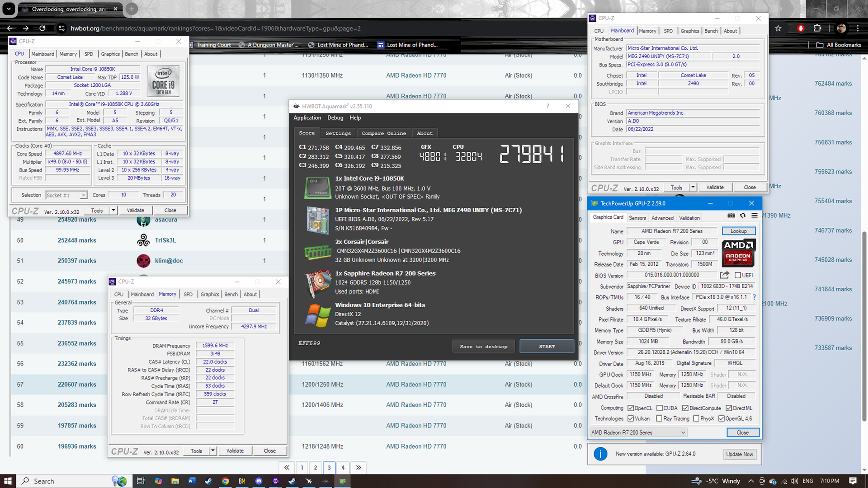Click Save to desktop in Aquamark

click(484, 347)
